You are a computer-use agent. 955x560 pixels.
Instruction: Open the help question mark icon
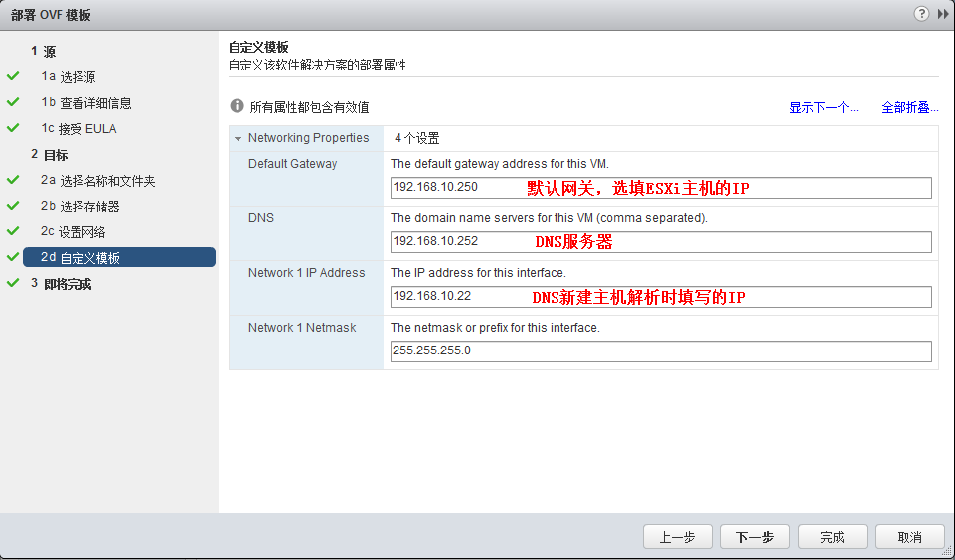point(921,13)
